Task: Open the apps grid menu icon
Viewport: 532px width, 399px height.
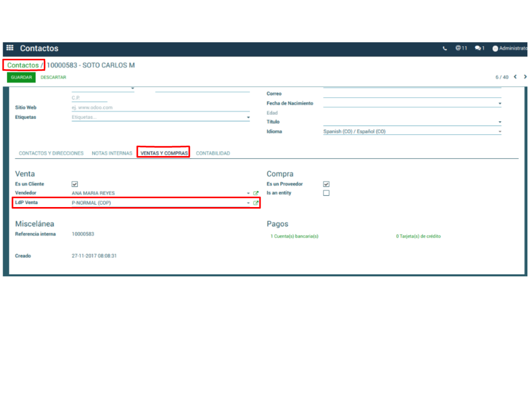Action: (x=10, y=48)
